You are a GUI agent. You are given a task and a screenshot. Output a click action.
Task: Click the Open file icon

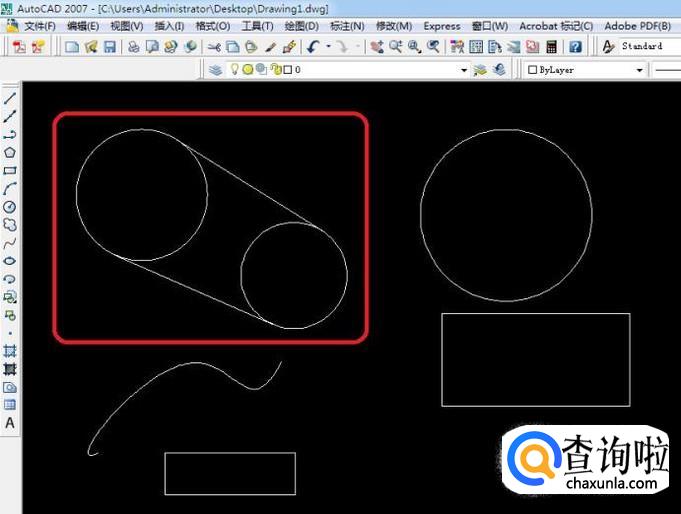[91, 46]
